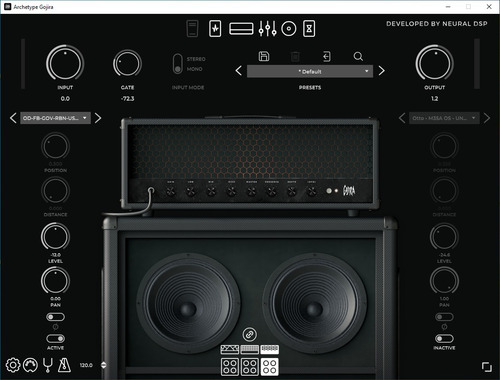Open the amplifier head section

pos(241,29)
